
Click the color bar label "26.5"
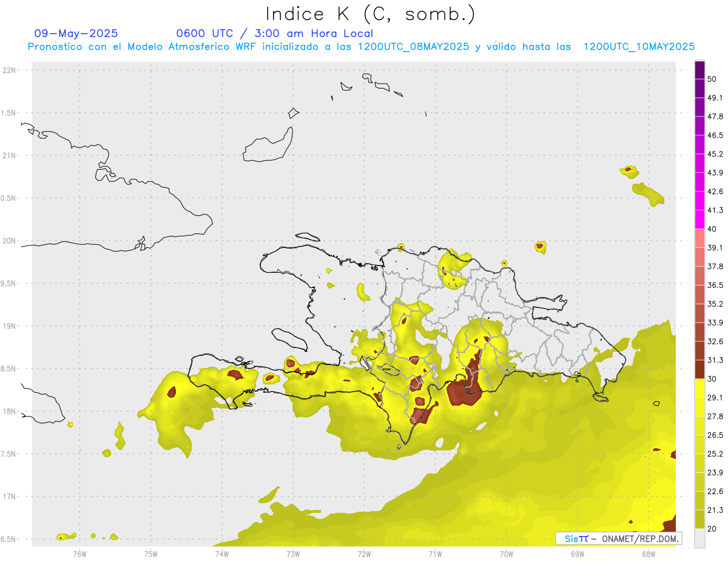point(715,435)
